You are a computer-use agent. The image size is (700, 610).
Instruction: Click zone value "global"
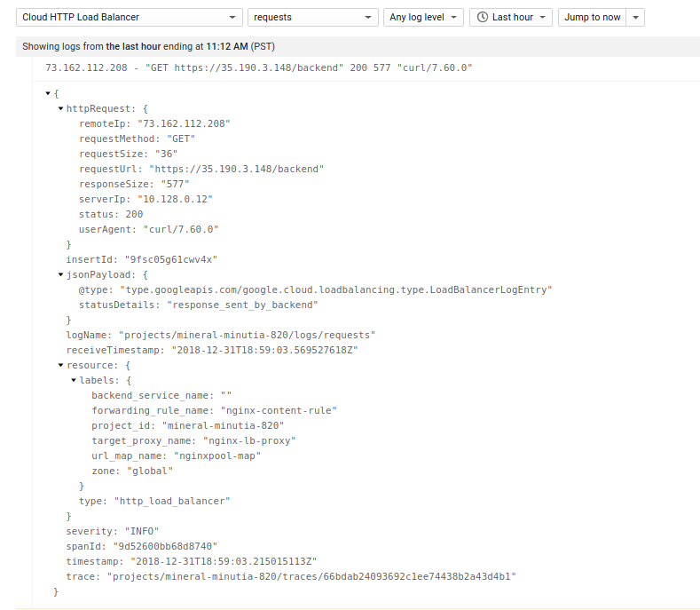pyautogui.click(x=150, y=471)
